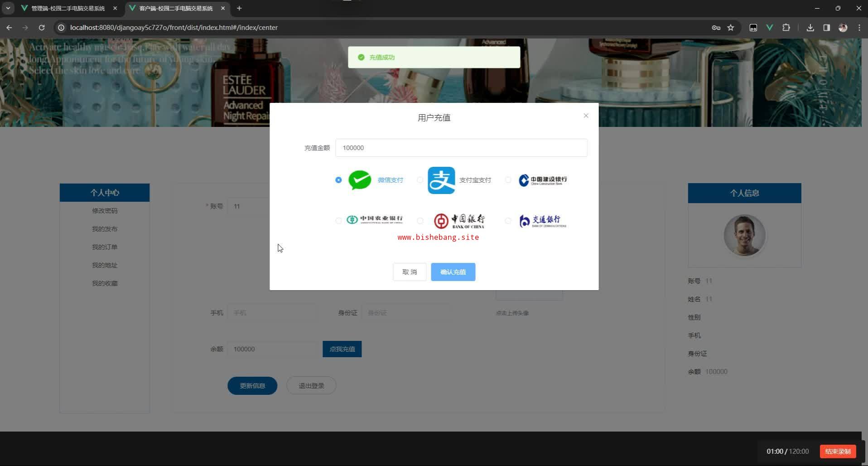This screenshot has width=868, height=466.
Task: Select the Bank of China radio button
Action: (420, 221)
